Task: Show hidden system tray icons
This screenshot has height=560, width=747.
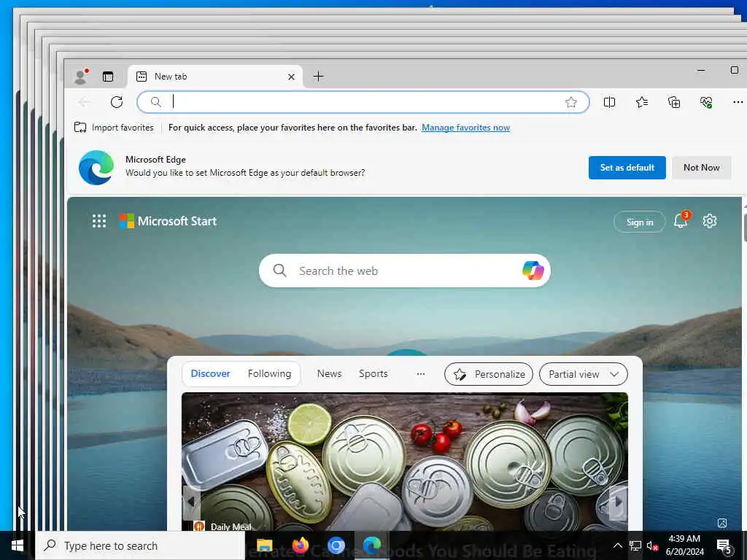Action: pos(617,545)
